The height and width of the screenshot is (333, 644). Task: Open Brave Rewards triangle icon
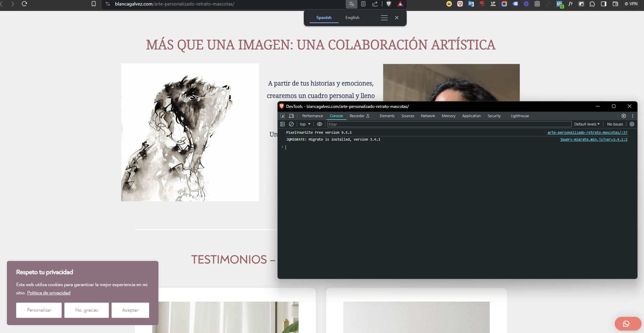400,4
